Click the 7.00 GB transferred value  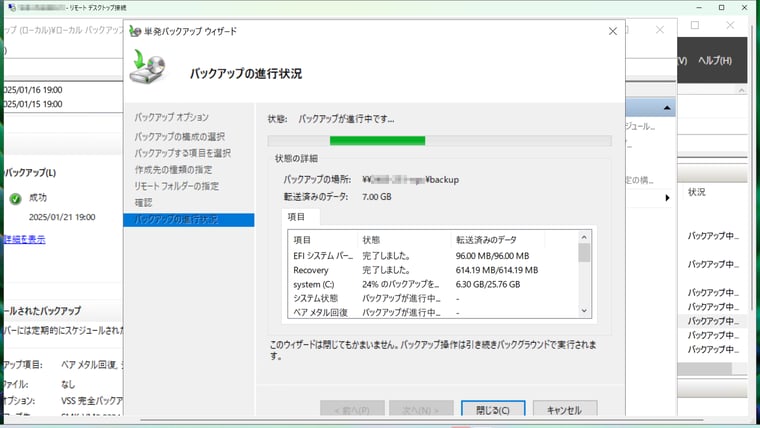point(377,197)
